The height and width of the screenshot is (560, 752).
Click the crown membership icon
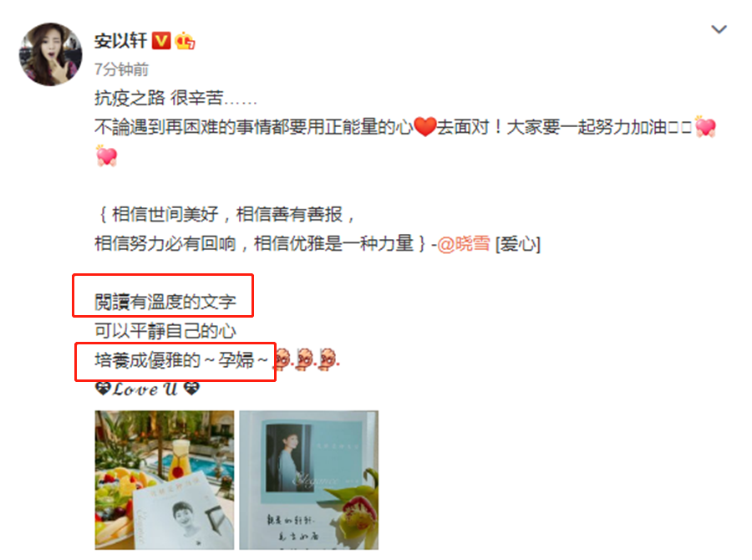point(185,41)
